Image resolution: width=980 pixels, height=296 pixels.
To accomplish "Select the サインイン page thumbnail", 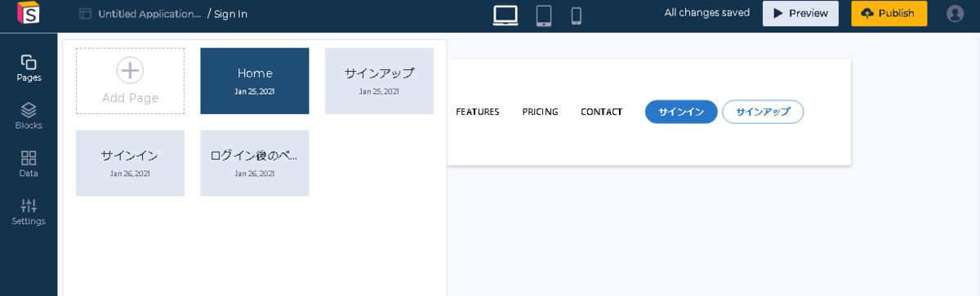I will 130,163.
